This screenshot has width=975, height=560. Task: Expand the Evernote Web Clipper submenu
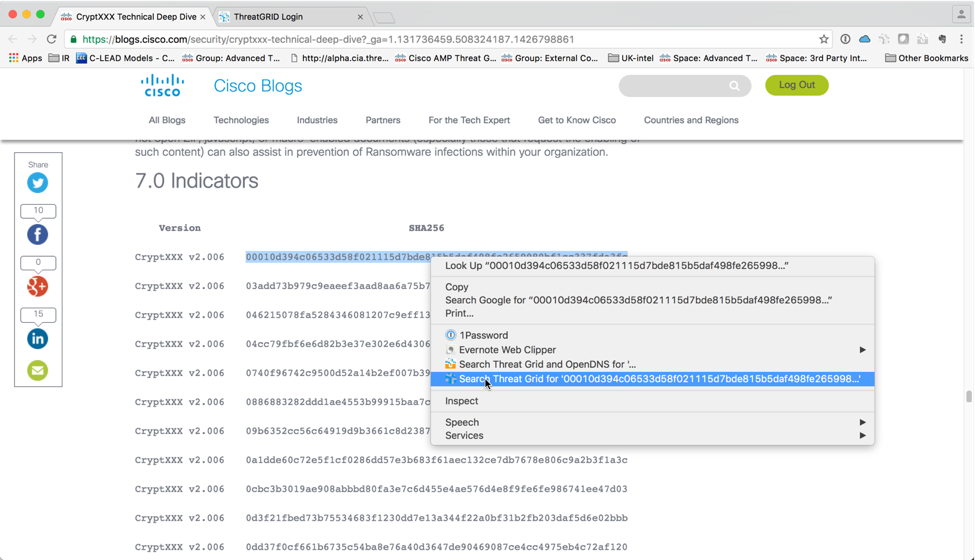652,350
